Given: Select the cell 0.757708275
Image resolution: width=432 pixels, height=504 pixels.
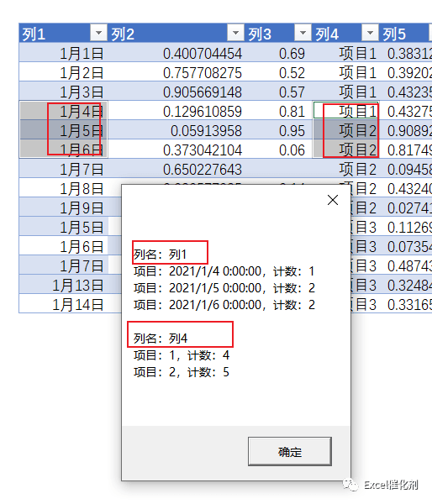Looking at the screenshot, I should coord(176,71).
